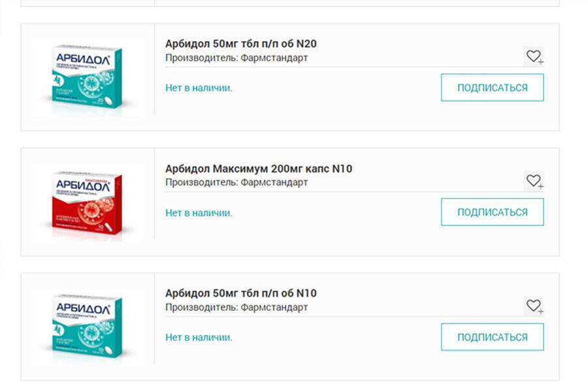Select the manufacturer line under Арбидол 50мг N20

[237, 57]
